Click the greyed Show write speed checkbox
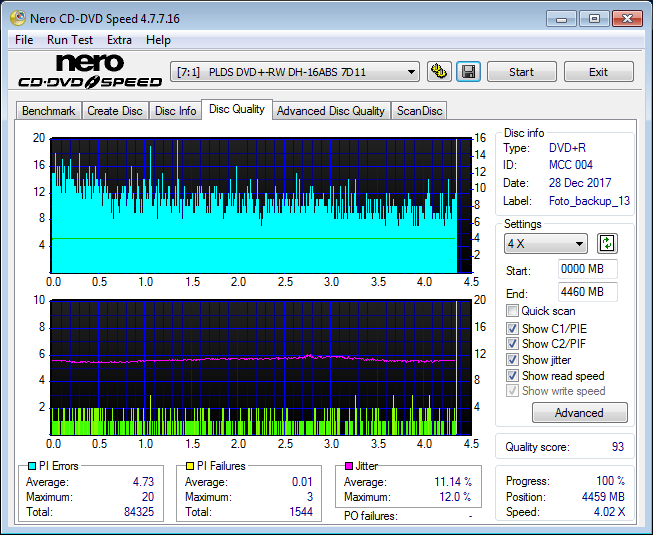The image size is (653, 535). pyautogui.click(x=512, y=391)
